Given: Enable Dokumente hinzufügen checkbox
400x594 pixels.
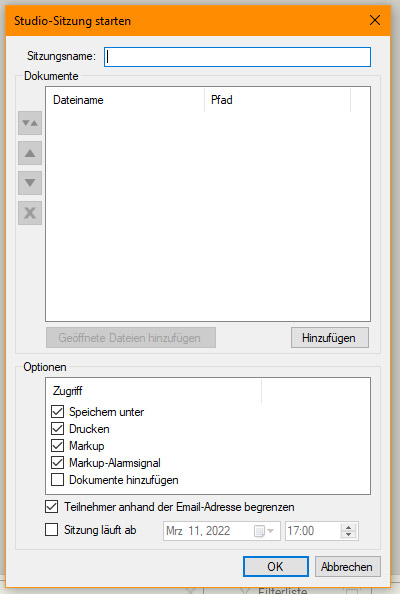Looking at the screenshot, I should coord(58,480).
